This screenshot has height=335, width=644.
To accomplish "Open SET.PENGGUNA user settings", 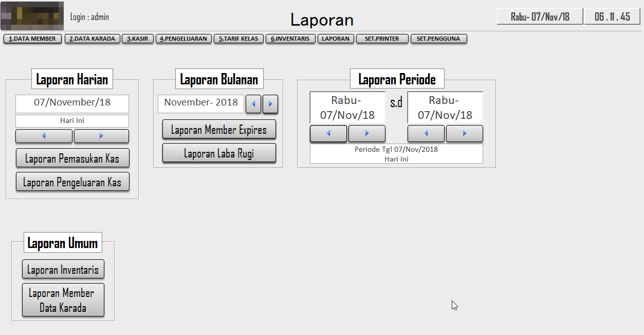I will point(438,39).
